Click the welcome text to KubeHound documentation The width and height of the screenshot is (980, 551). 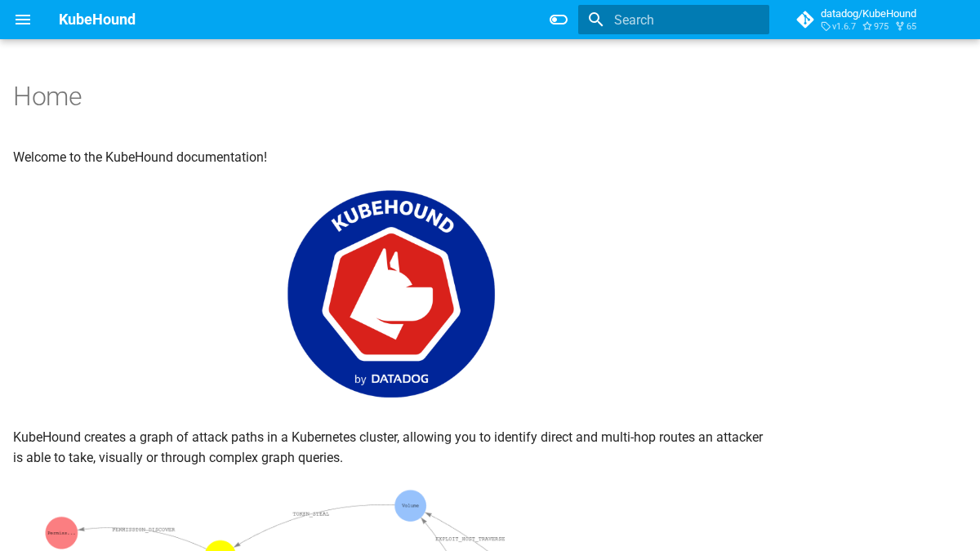(x=140, y=157)
